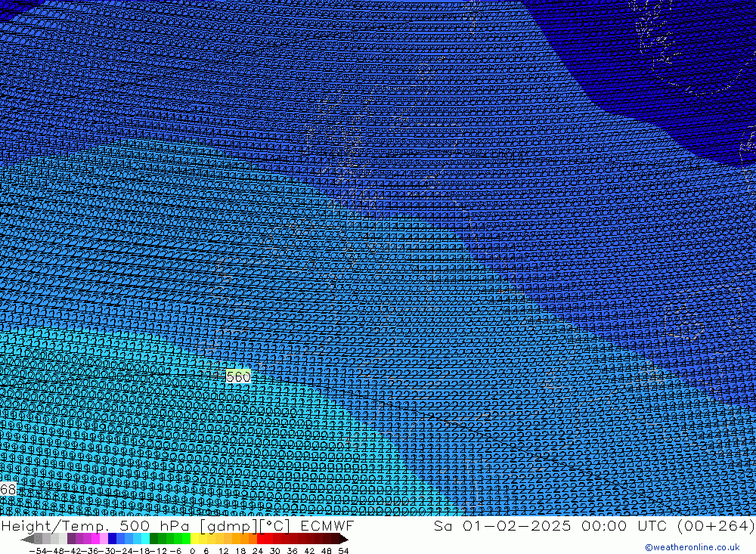This screenshot has width=756, height=554.
Task: Click the dark maroon right arrow of the color scale
Action: tap(344, 539)
